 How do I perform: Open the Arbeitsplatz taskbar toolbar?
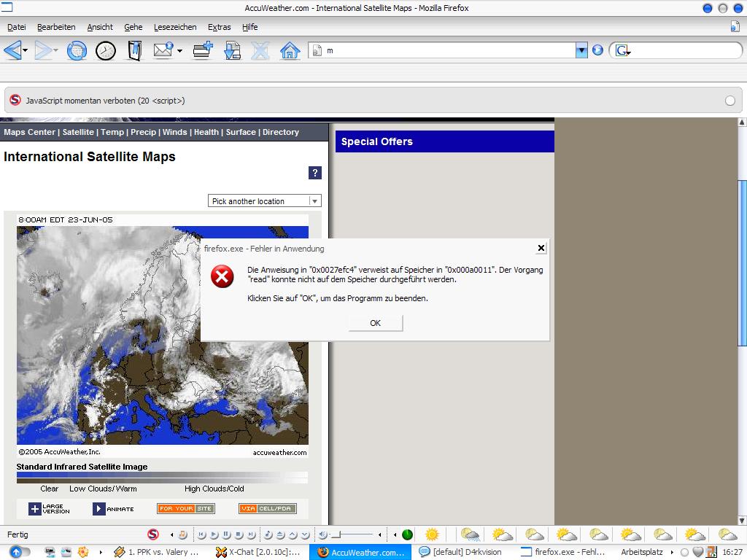pyautogui.click(x=642, y=552)
